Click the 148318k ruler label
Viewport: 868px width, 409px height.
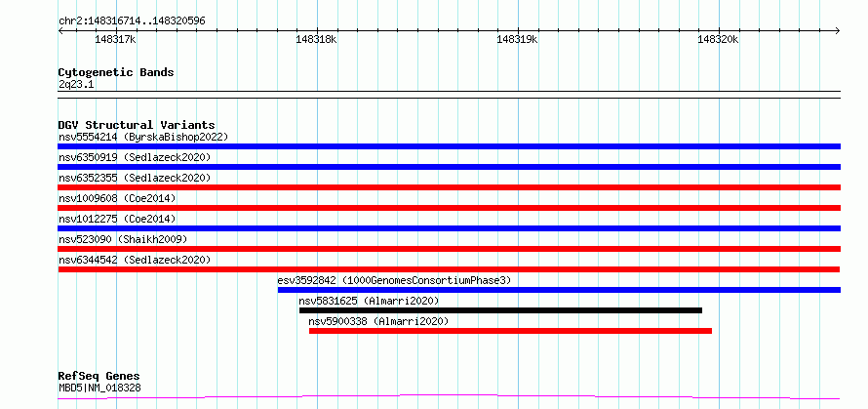point(317,39)
